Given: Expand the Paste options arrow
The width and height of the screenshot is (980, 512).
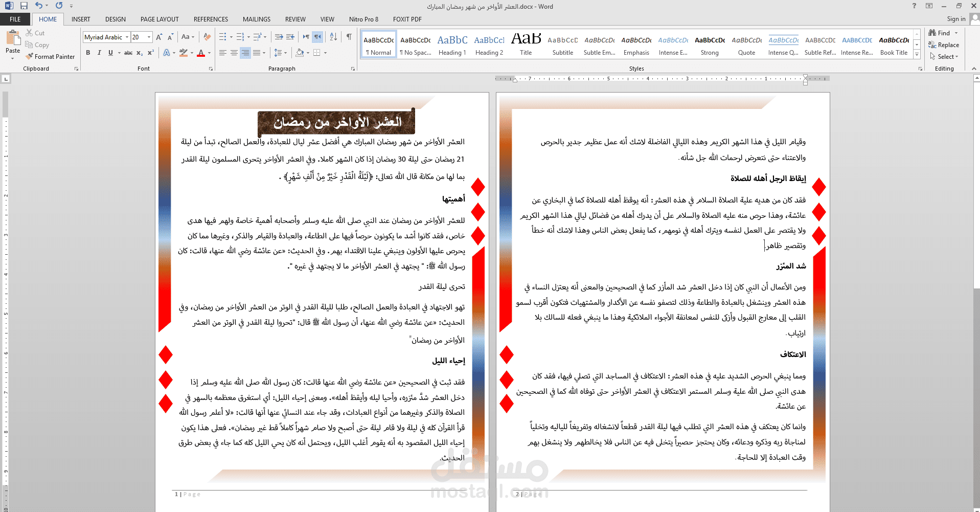Looking at the screenshot, I should pyautogui.click(x=13, y=58).
